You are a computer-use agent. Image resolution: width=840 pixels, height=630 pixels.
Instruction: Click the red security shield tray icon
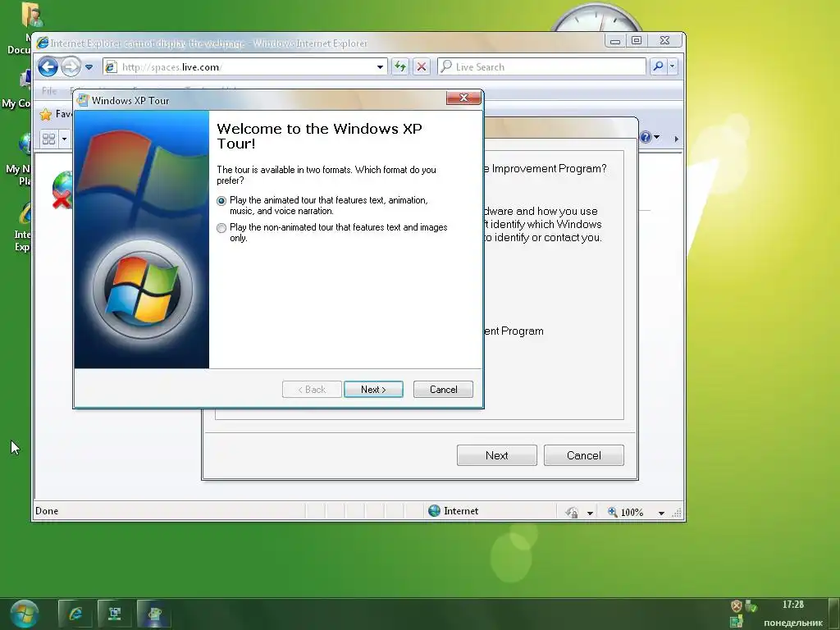[x=737, y=606]
